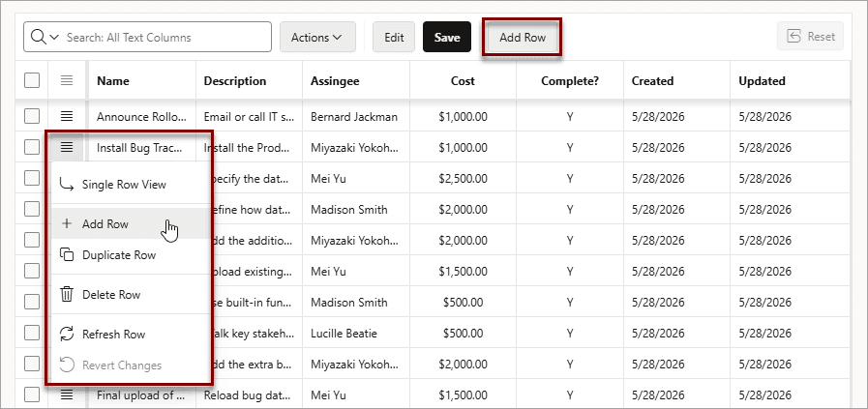Open row actions for Final upload row

(67, 394)
